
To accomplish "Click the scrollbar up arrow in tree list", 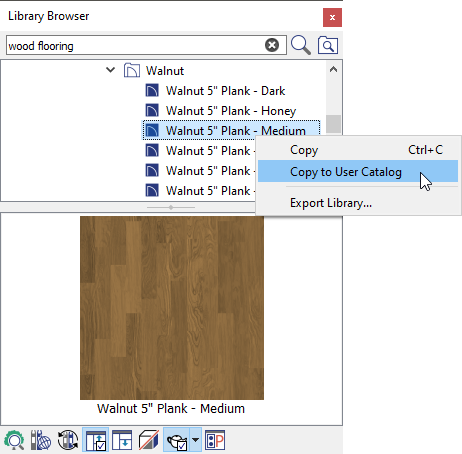I will pos(333,69).
